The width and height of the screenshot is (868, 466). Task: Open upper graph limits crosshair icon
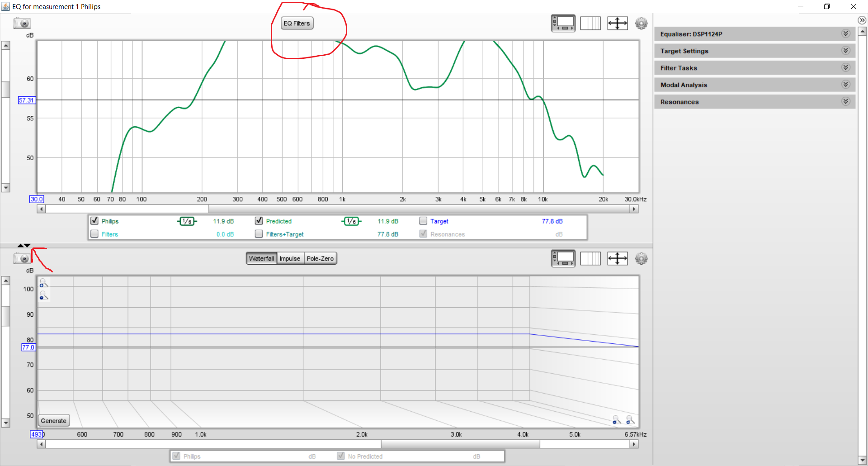(618, 23)
